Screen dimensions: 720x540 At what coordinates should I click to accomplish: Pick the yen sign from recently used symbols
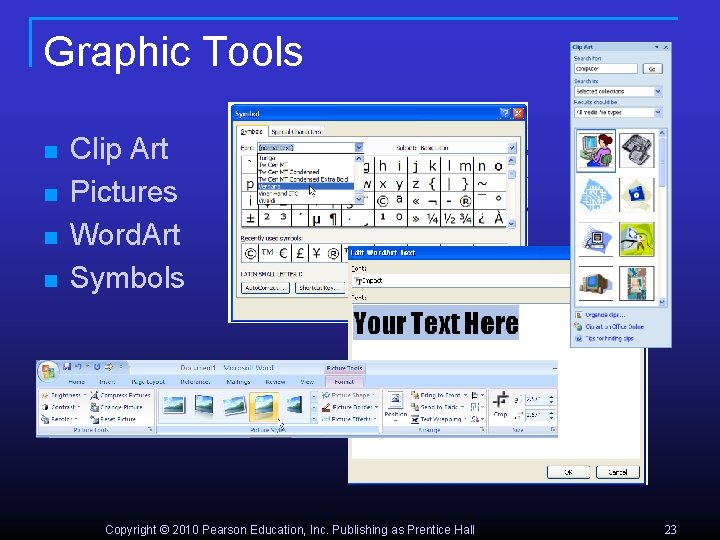tap(316, 253)
